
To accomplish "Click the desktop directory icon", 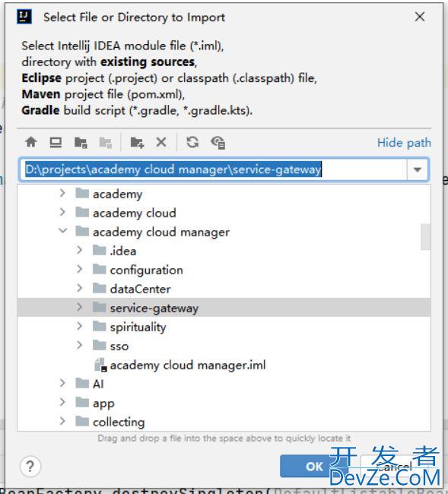I will 56,142.
